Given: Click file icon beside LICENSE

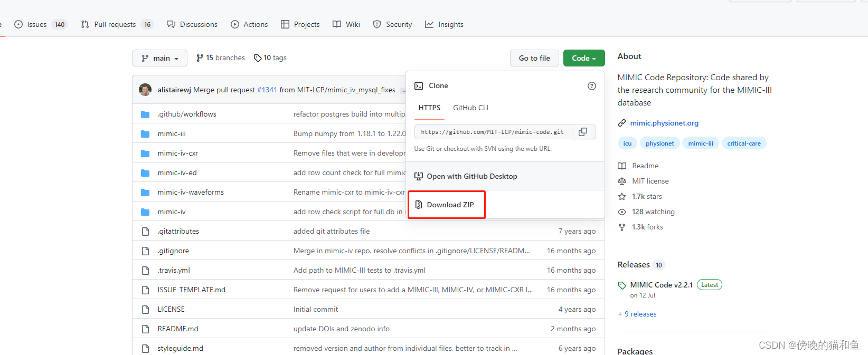Looking at the screenshot, I should [145, 309].
